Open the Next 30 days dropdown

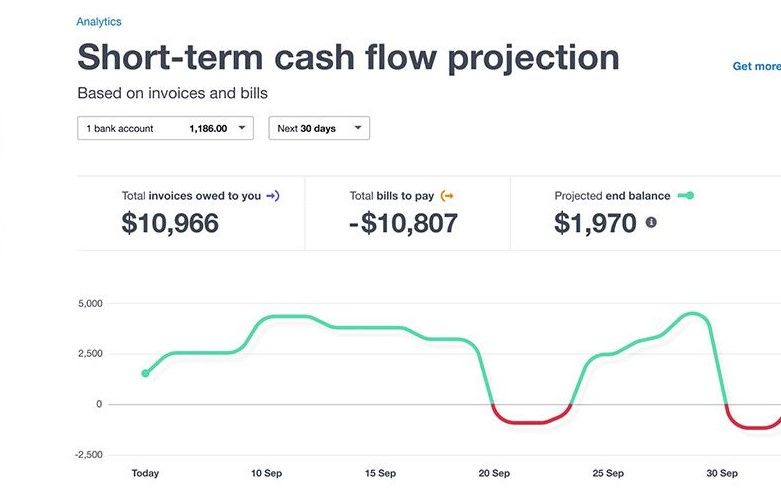coord(319,128)
